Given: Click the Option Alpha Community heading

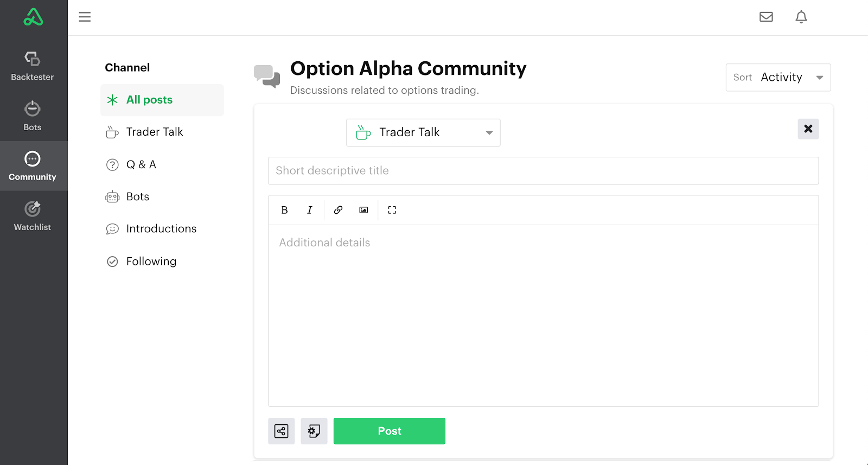Looking at the screenshot, I should point(409,68).
